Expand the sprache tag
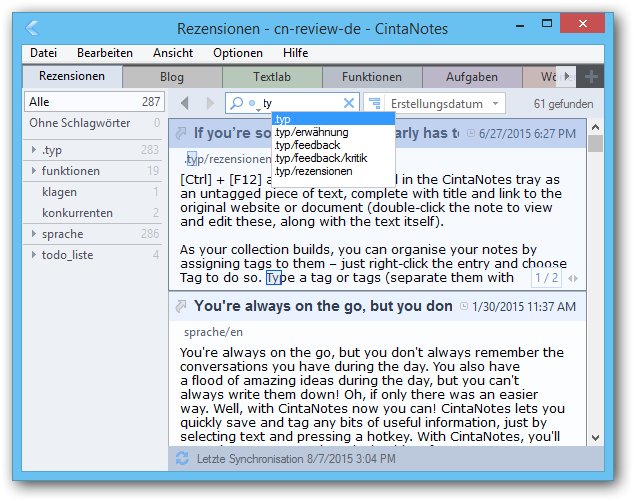Screen dimensions: 634x501 (34, 233)
